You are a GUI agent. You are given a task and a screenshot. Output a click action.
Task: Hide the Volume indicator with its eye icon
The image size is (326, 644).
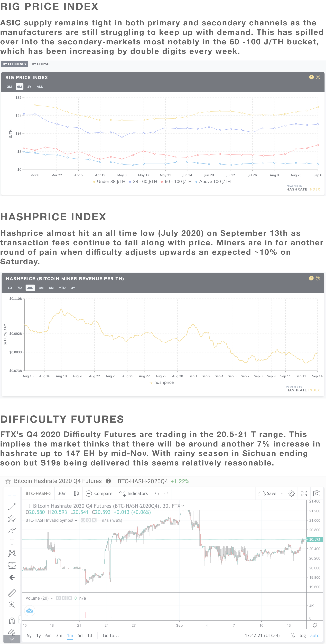click(59, 598)
